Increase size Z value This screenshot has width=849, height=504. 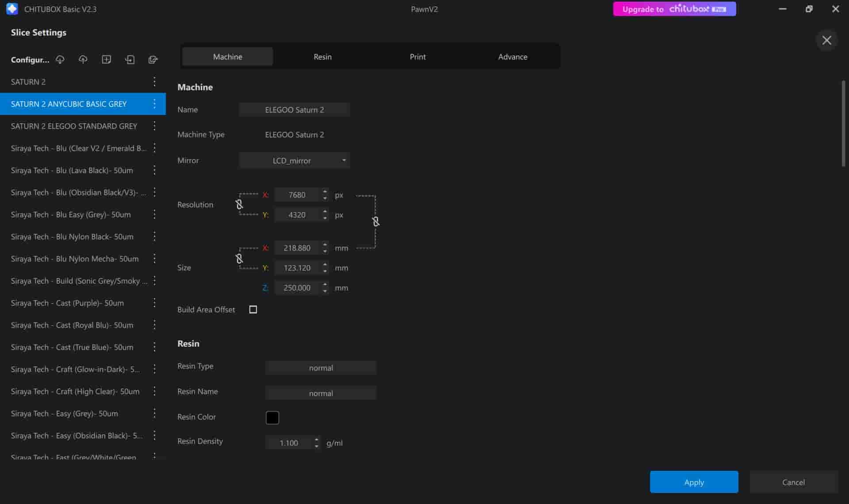pyautogui.click(x=325, y=284)
